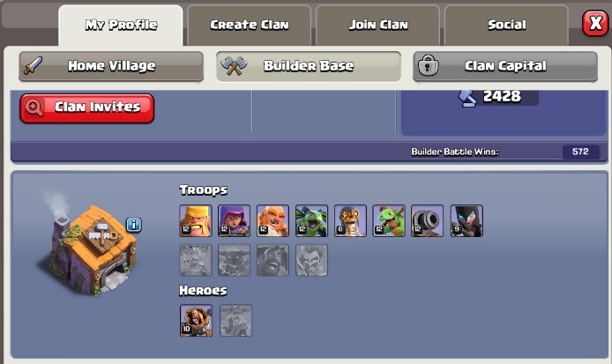Tap the Barbarian troop icon

196,221
